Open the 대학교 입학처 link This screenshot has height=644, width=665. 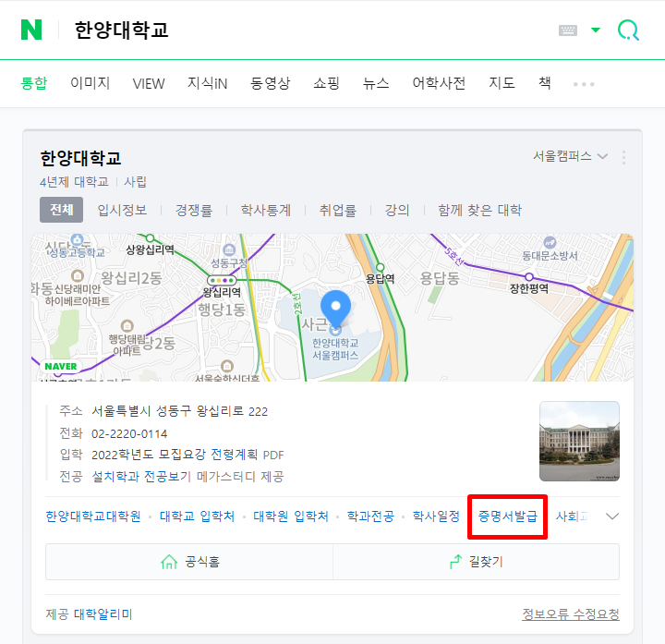(197, 516)
